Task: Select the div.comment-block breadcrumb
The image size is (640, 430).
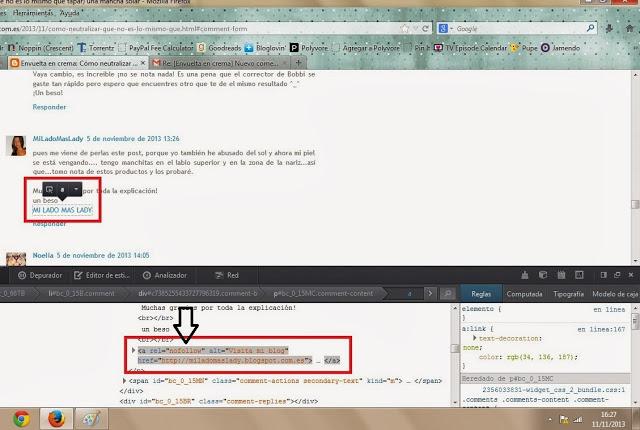Action: [198, 293]
